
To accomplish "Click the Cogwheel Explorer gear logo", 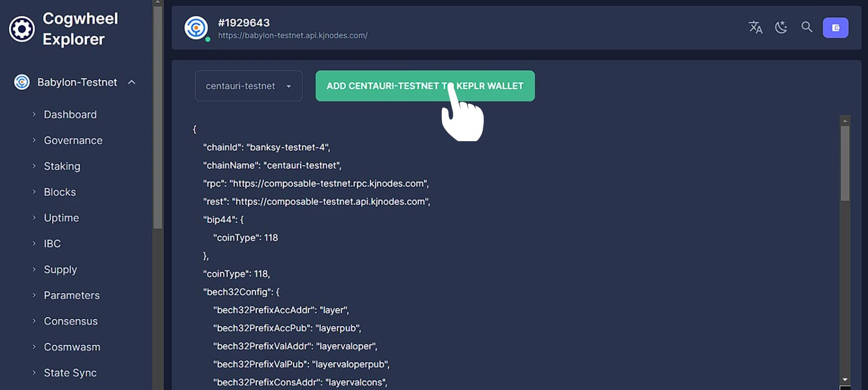I will pos(22,29).
